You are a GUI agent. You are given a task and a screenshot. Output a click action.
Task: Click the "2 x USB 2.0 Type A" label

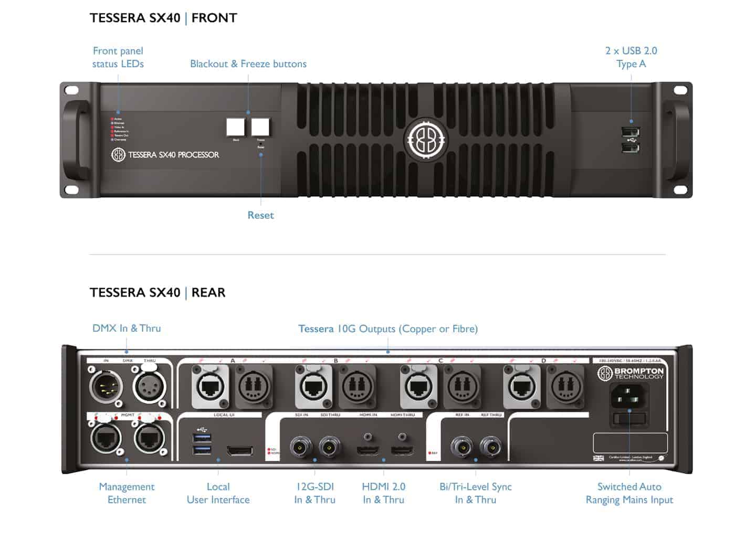pos(631,57)
